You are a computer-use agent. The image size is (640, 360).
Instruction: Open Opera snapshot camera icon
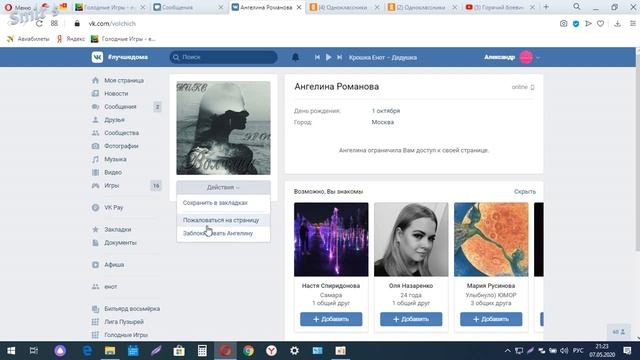click(563, 24)
